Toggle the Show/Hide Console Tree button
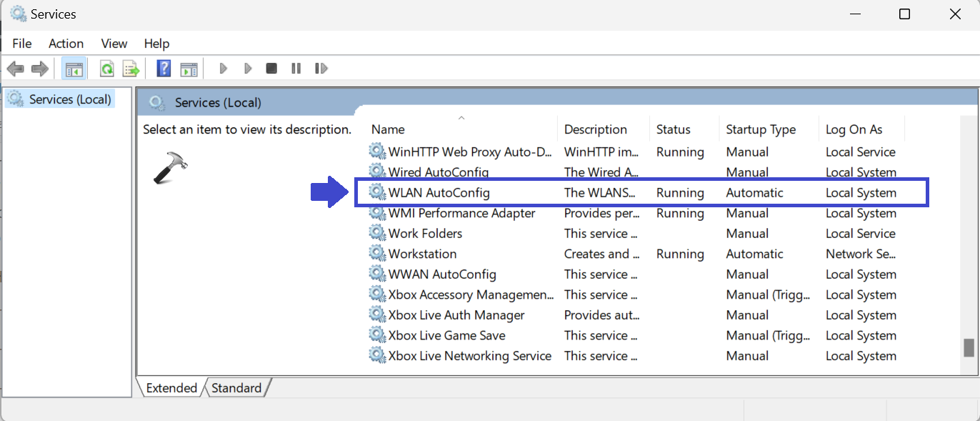Image resolution: width=980 pixels, height=421 pixels. point(74,69)
